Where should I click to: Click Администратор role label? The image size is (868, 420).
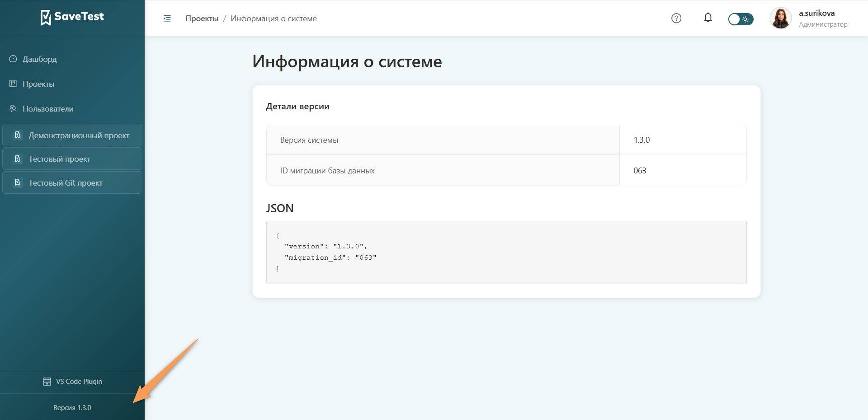(823, 24)
